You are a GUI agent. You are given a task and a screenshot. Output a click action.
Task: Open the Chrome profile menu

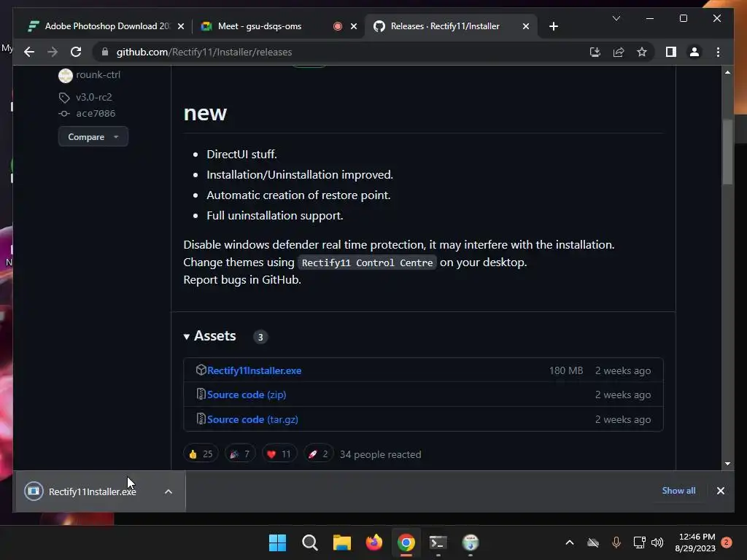click(x=694, y=52)
